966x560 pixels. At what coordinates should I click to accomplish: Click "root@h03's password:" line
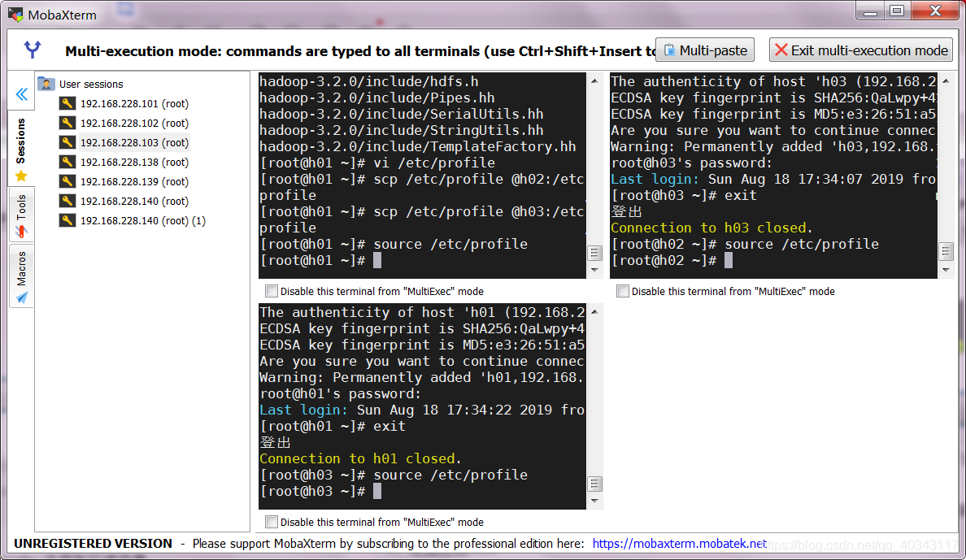point(691,163)
